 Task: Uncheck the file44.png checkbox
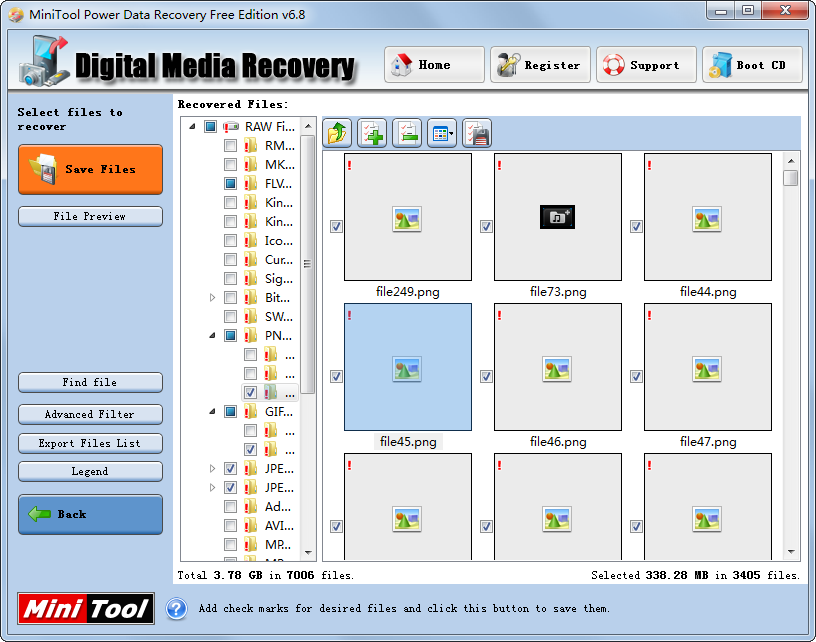tap(636, 226)
